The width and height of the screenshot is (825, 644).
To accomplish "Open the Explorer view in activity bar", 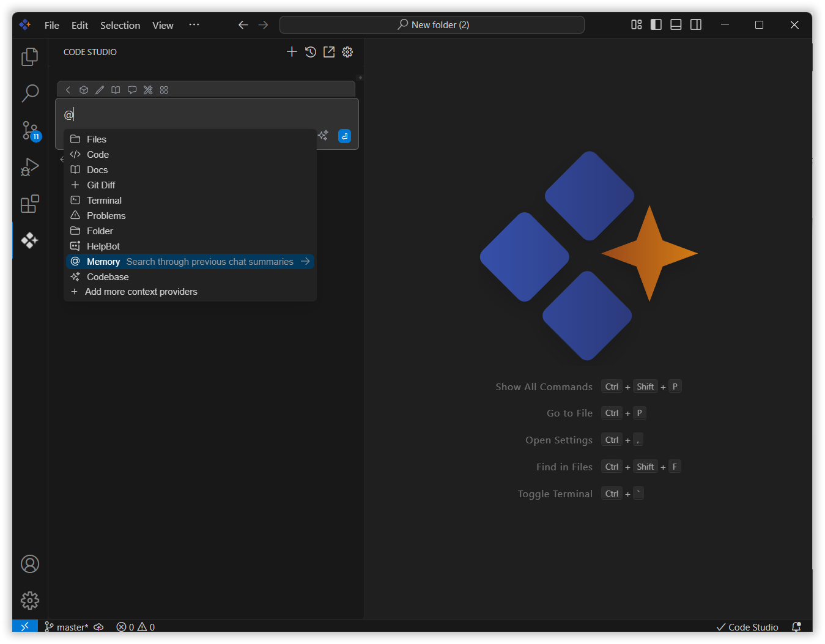I will click(x=30, y=56).
